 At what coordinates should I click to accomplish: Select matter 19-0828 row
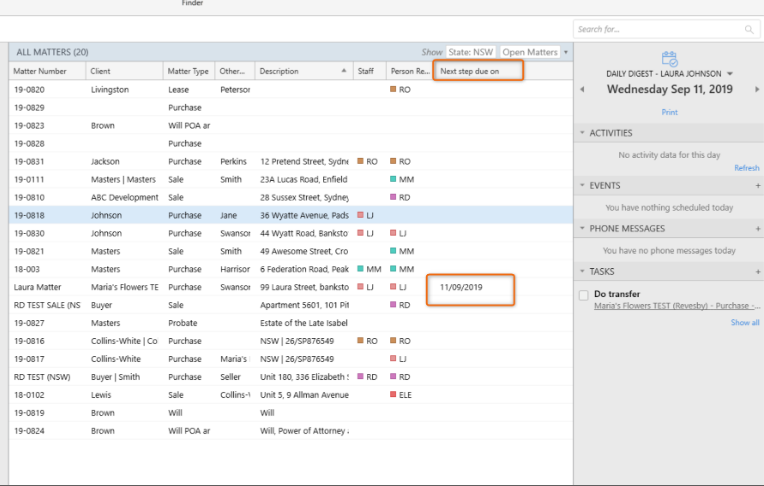point(290,144)
